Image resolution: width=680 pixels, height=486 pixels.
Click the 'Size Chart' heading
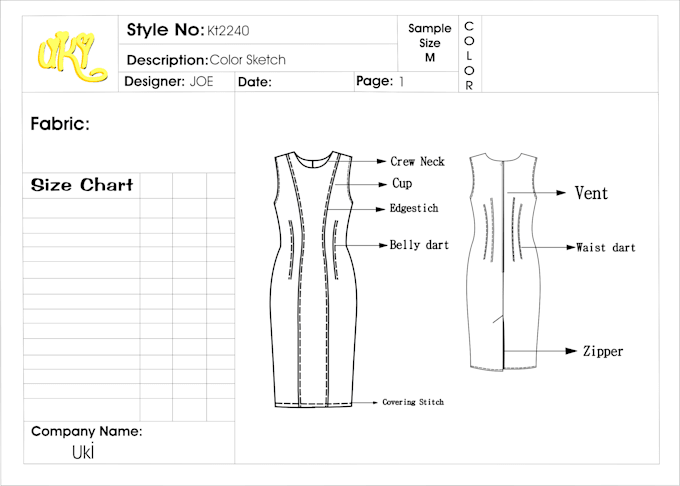tap(82, 185)
